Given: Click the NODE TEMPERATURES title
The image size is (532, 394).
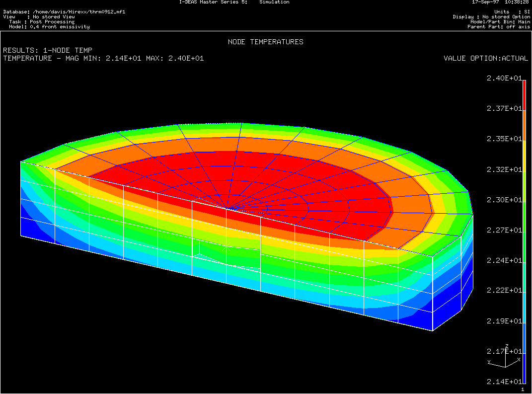Looking at the screenshot, I should tap(265, 42).
